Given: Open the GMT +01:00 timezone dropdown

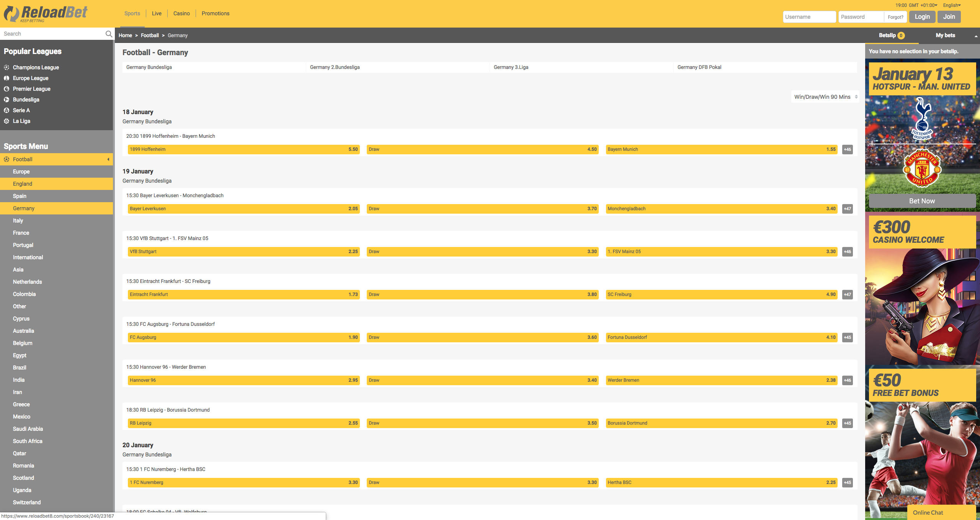Looking at the screenshot, I should (923, 5).
